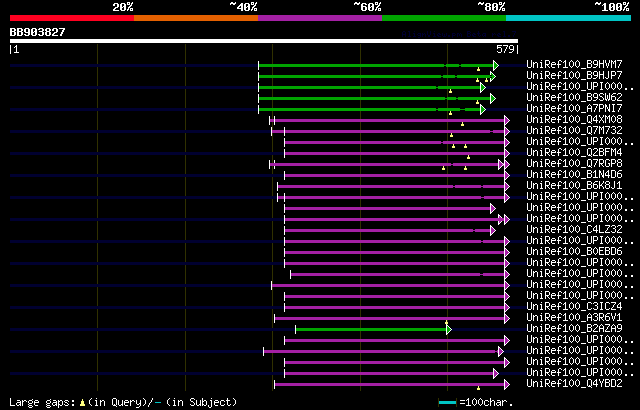The image size is (640, 410).
Task: Open hit UniRef100_B9HVM7
Action: [x=574, y=64]
